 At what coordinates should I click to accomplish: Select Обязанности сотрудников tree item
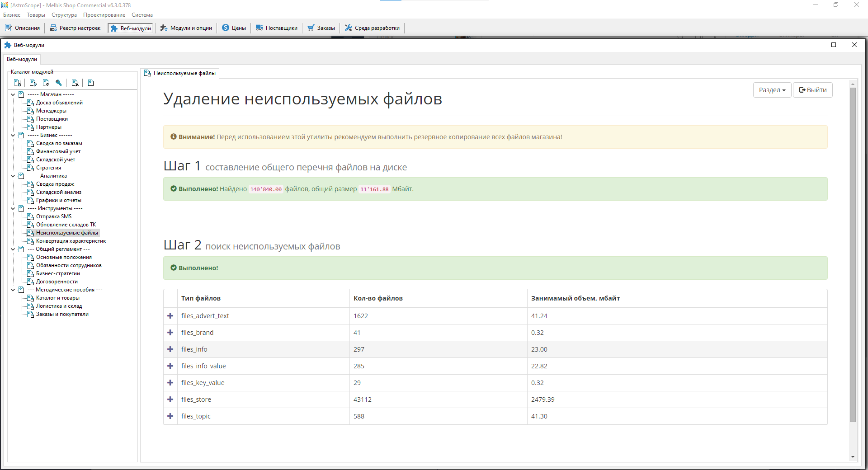click(x=69, y=265)
